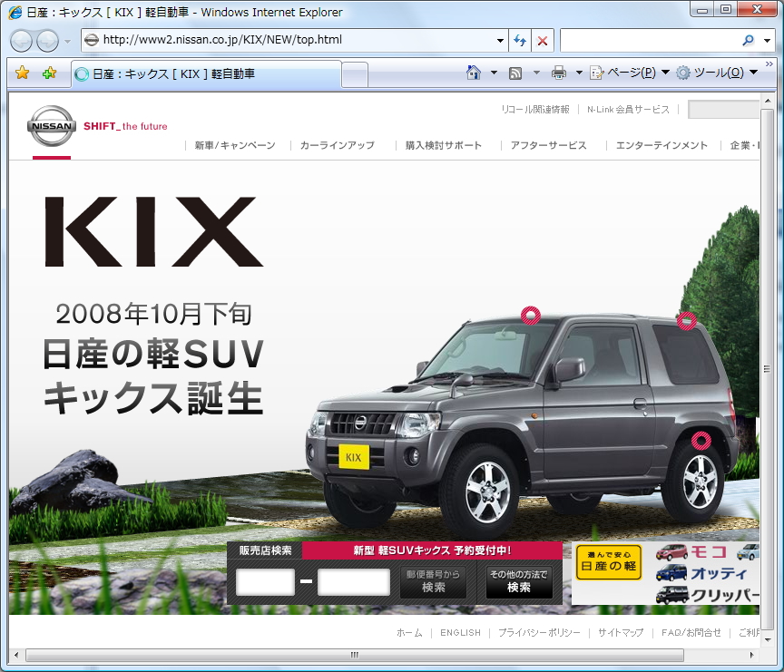Open the クリッパー car link
The width and height of the screenshot is (784, 672).
click(x=707, y=595)
